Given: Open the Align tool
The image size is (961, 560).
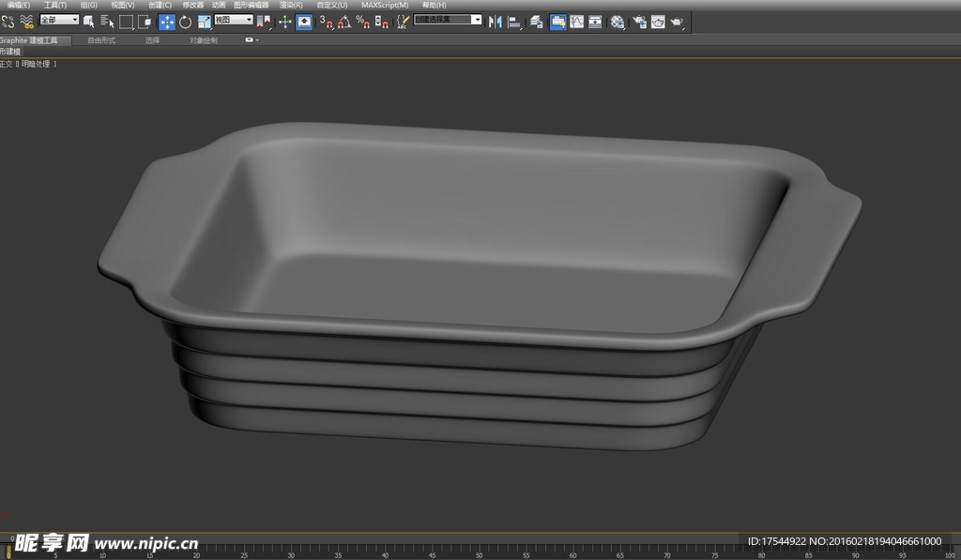Looking at the screenshot, I should coord(514,22).
